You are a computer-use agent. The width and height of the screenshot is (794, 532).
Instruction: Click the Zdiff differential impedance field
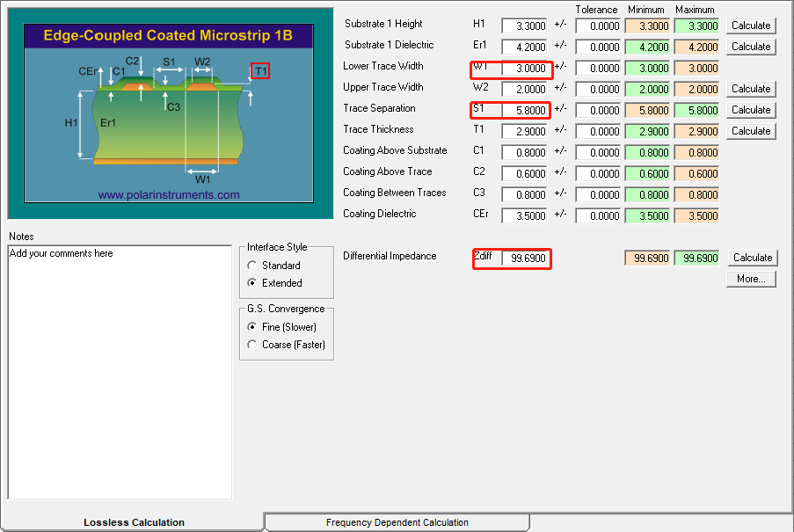click(524, 259)
